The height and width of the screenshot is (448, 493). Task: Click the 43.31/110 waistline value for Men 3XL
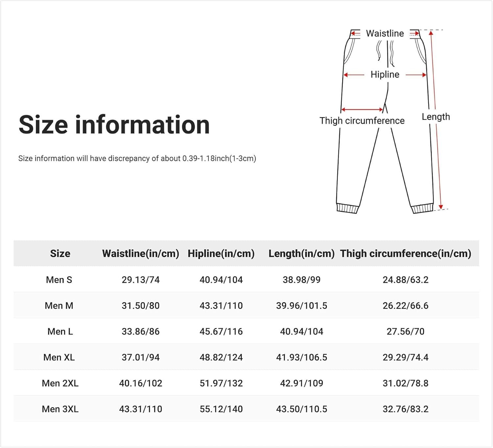pyautogui.click(x=141, y=409)
